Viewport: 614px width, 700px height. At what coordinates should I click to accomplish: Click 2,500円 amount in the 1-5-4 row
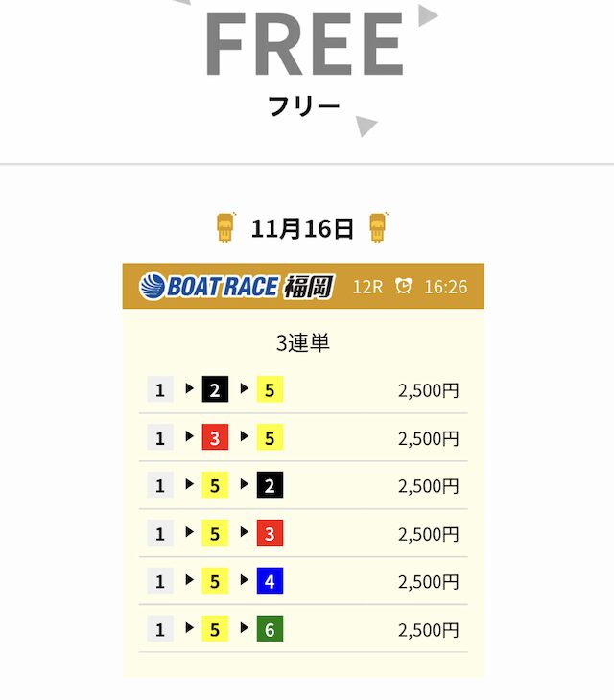[x=429, y=582]
